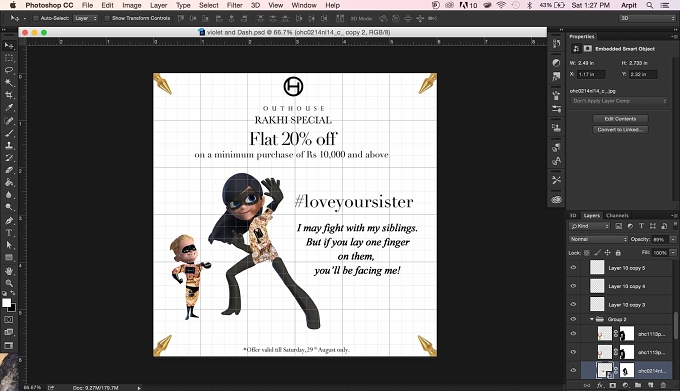Collapse the Group 2 folder
The width and height of the screenshot is (680, 391).
pyautogui.click(x=592, y=319)
